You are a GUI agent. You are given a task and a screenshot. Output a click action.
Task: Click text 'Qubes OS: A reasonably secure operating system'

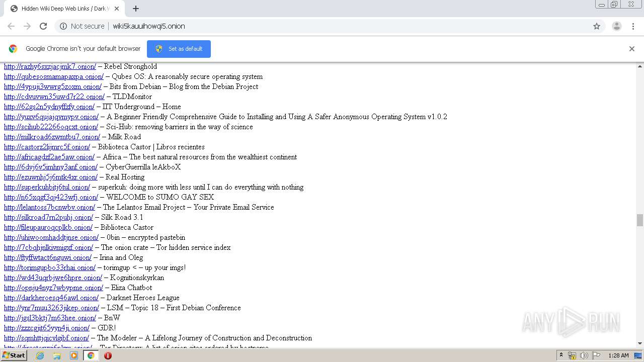pyautogui.click(x=187, y=76)
